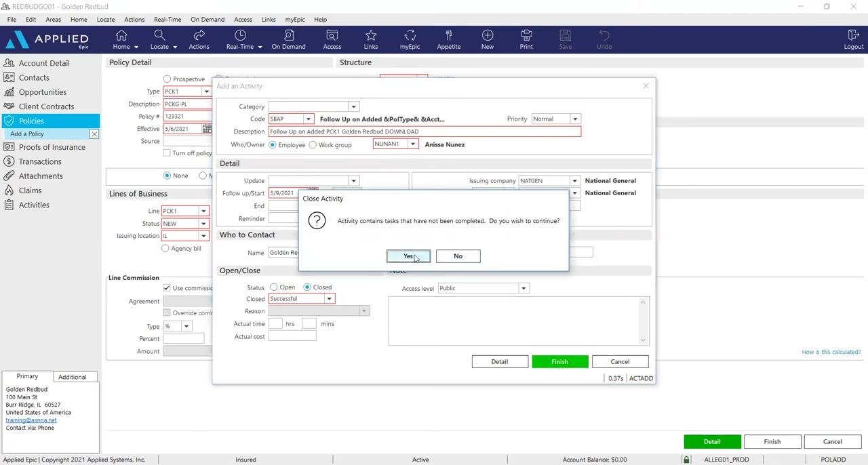Open Opportunities in sidebar
This screenshot has width=868, height=465.
click(43, 92)
